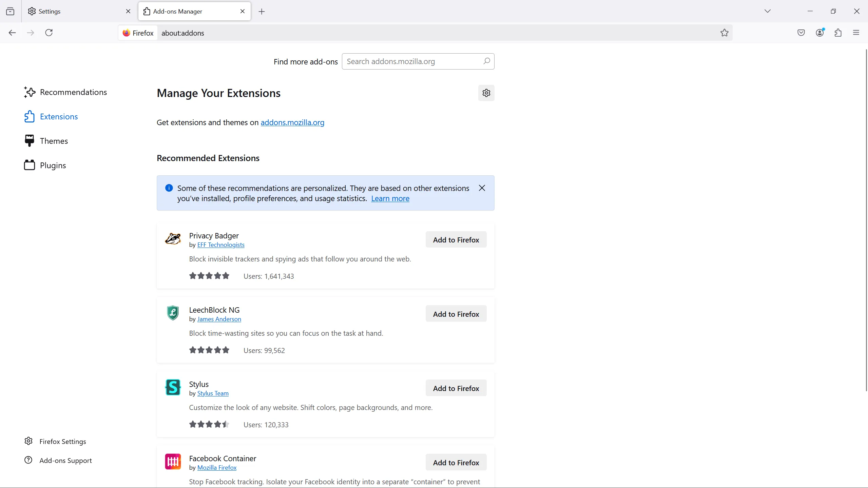868x488 pixels.
Task: Go forward one page
Action: tap(31, 33)
